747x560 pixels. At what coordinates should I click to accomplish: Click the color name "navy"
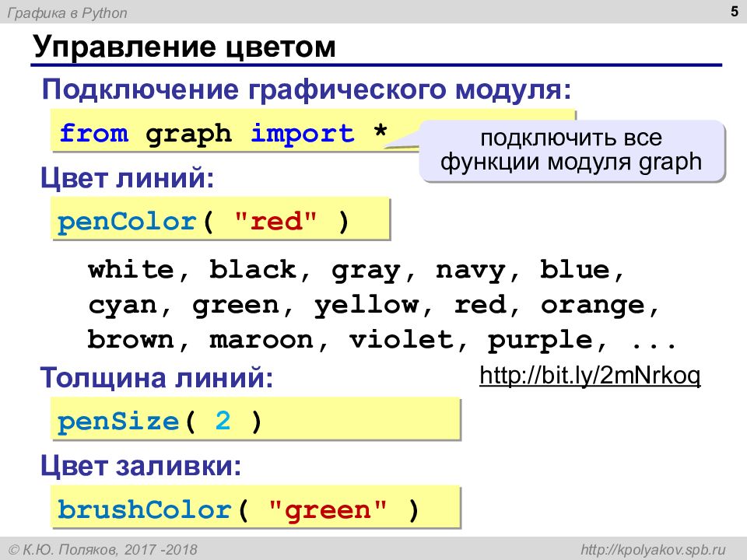coord(470,271)
